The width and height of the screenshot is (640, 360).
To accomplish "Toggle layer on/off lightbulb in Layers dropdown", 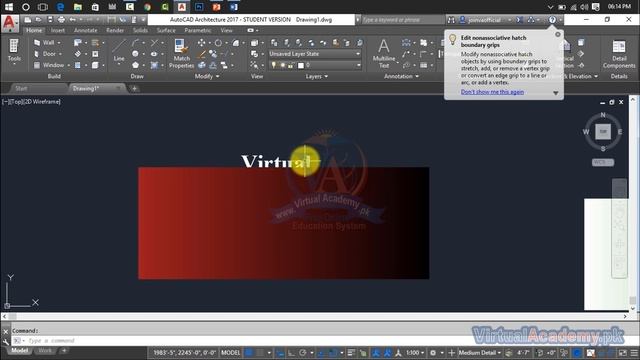I will point(273,65).
